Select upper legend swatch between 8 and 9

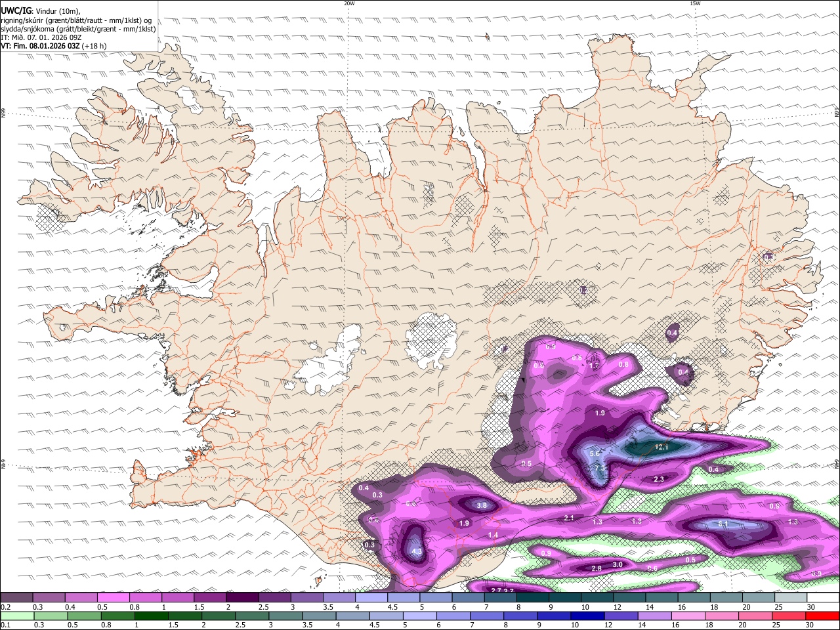click(532, 598)
